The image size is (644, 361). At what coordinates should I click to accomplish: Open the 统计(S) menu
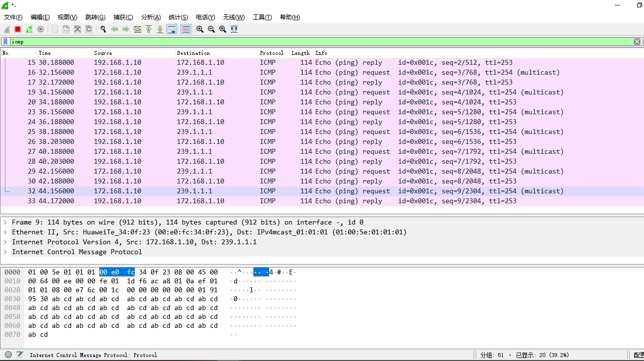click(x=178, y=17)
